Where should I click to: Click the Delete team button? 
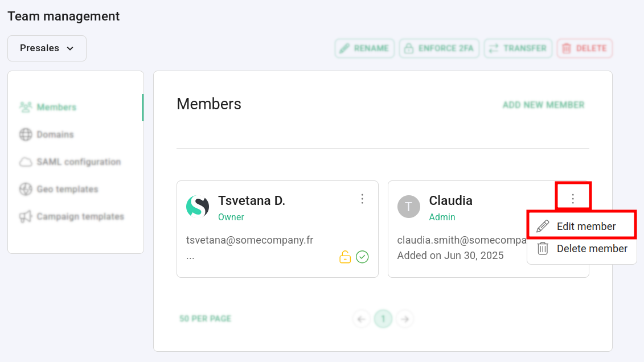585,48
